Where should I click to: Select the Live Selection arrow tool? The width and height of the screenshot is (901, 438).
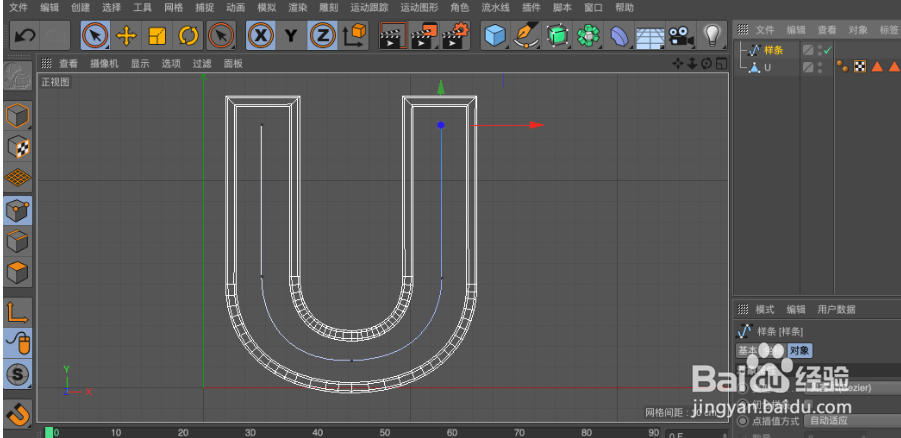click(x=95, y=36)
